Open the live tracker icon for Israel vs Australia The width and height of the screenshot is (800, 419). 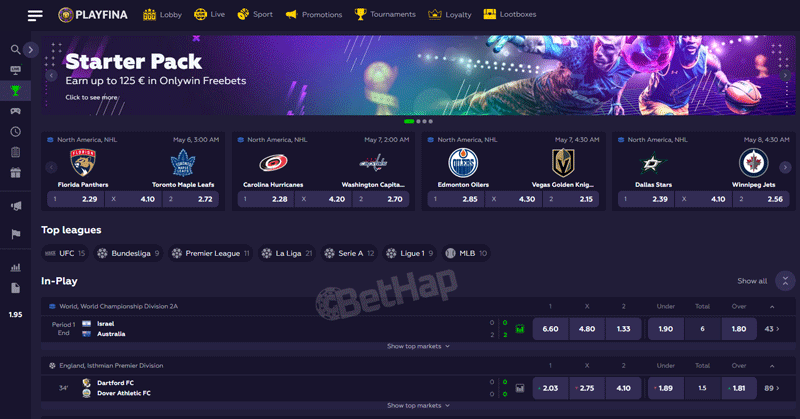519,329
